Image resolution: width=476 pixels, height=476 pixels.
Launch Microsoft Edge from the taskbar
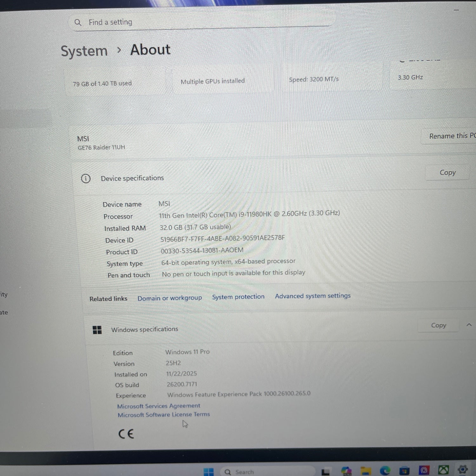click(x=385, y=471)
